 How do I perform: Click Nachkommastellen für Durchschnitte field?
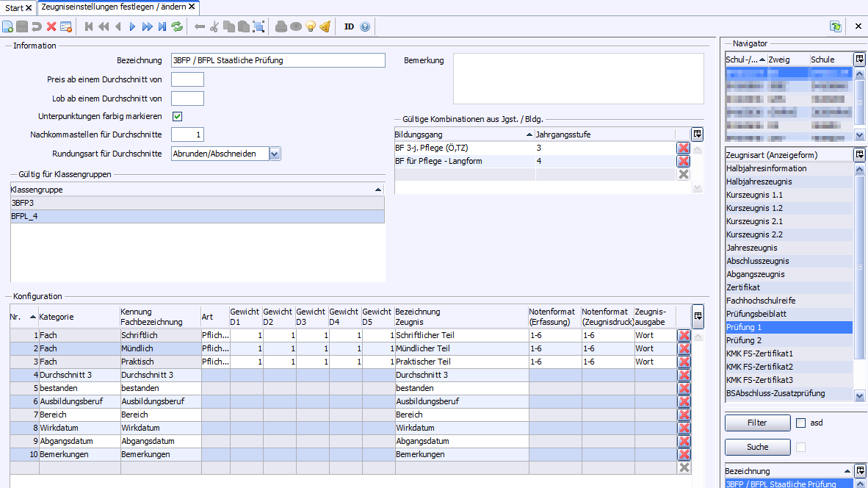[188, 134]
